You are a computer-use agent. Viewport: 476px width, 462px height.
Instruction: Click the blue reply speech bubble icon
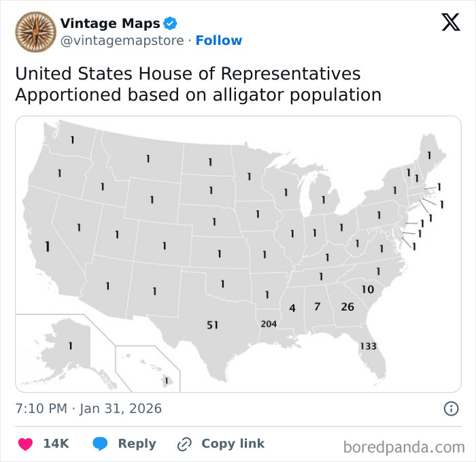pos(101,444)
